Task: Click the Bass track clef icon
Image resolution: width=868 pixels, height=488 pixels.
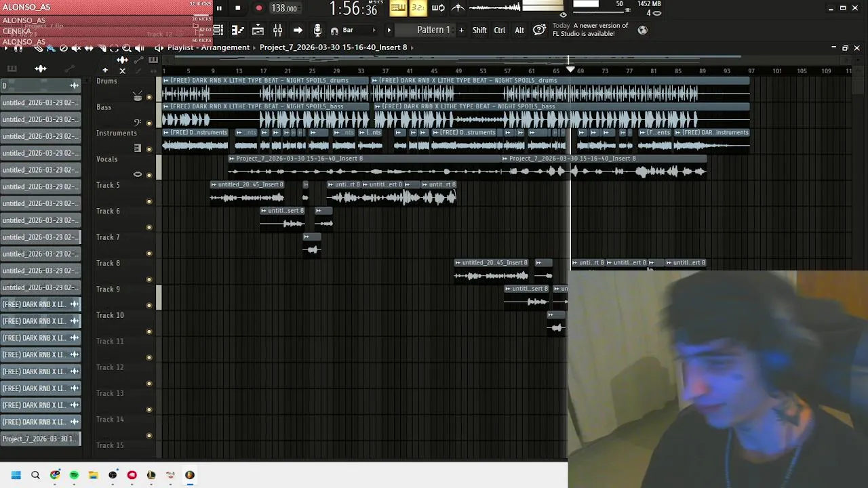Action: pos(138,123)
